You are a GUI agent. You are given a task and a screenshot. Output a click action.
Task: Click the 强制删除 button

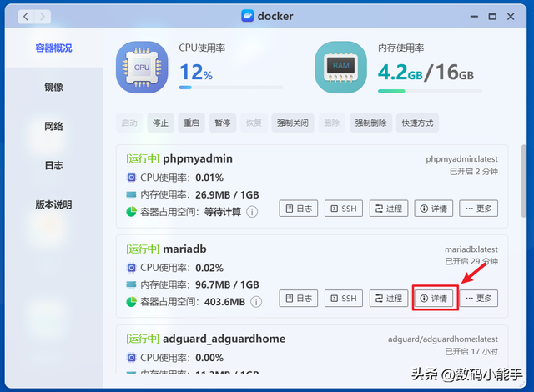[370, 123]
